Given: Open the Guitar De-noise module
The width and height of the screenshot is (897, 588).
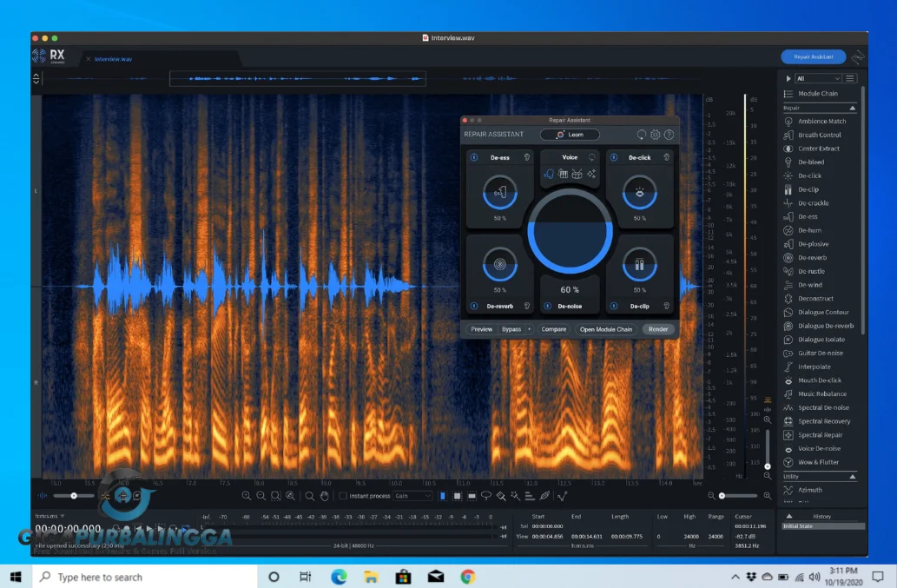Looking at the screenshot, I should click(814, 353).
